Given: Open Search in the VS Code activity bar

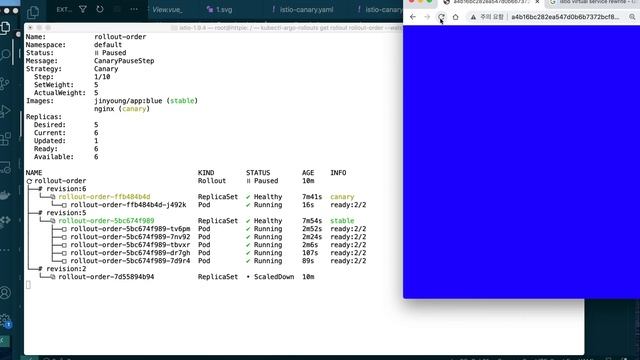Looking at the screenshot, I should [x=5, y=55].
